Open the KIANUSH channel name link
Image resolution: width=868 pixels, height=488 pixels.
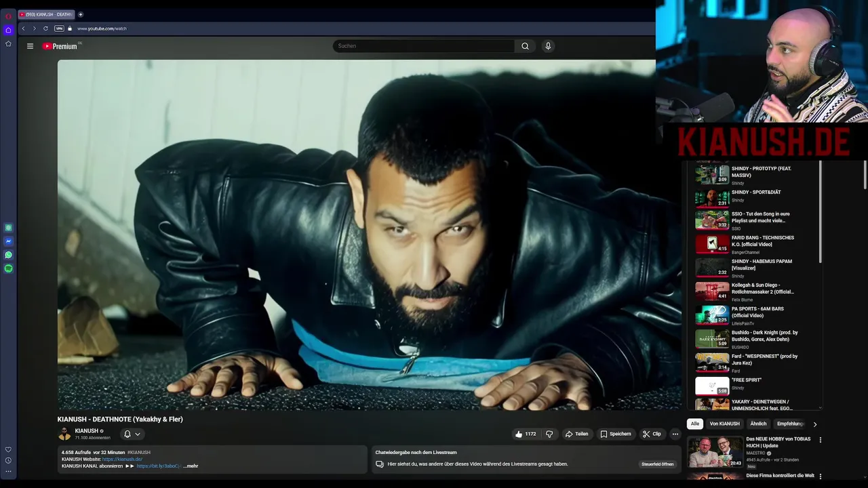87,430
